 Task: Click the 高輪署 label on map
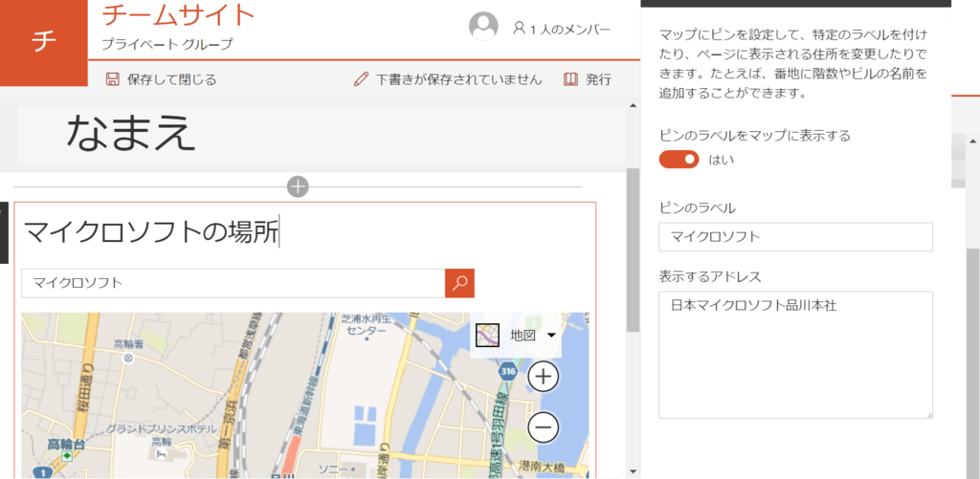pyautogui.click(x=129, y=343)
